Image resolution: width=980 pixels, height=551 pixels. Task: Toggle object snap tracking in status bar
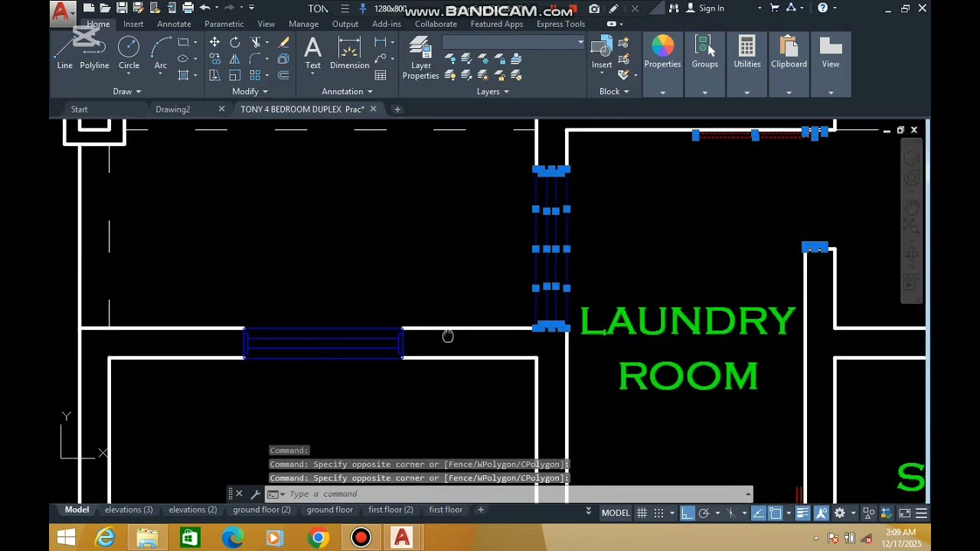[758, 513]
